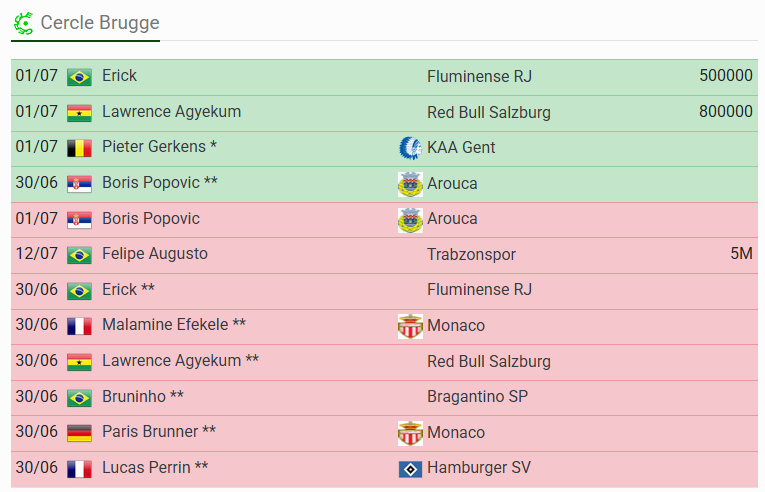
Task: Select Bragantino SP club name
Action: click(x=477, y=396)
